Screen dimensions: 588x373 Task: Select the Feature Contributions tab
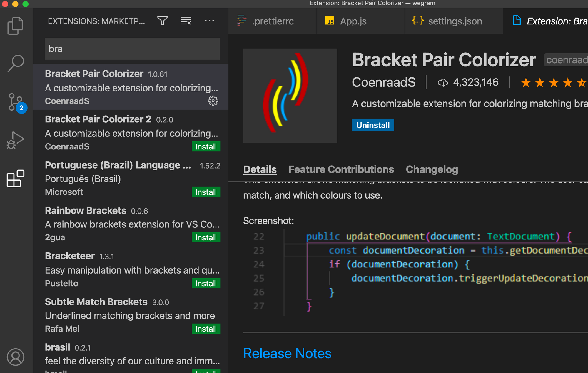341,169
